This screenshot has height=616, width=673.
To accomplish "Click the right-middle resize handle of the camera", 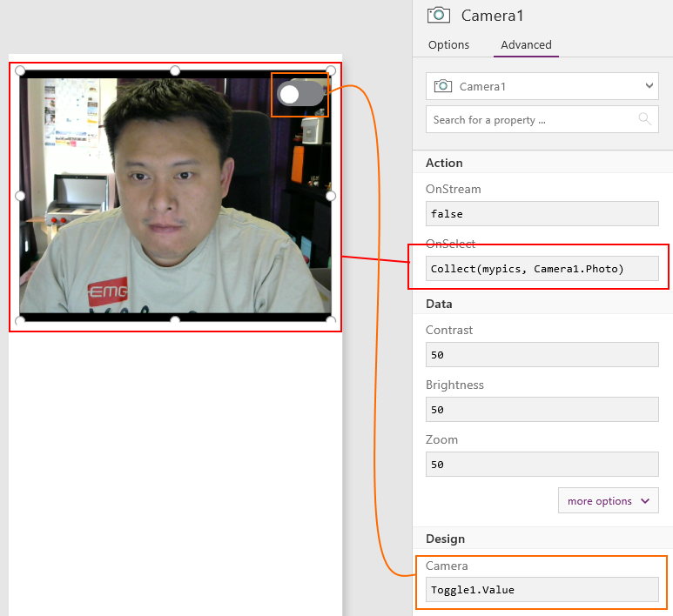I will pyautogui.click(x=331, y=197).
